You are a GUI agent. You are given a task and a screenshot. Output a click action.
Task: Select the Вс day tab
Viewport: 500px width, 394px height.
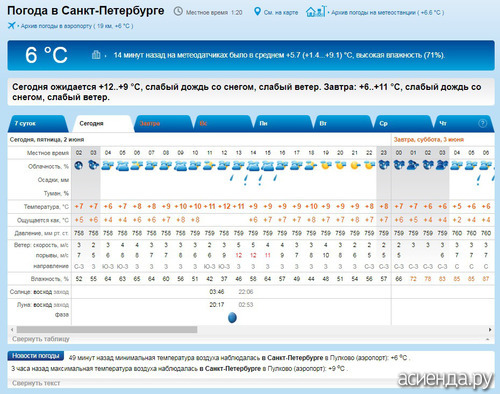tap(222, 124)
